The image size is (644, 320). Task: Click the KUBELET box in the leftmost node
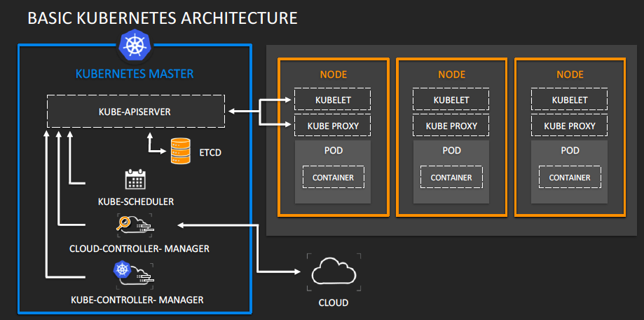pos(333,99)
